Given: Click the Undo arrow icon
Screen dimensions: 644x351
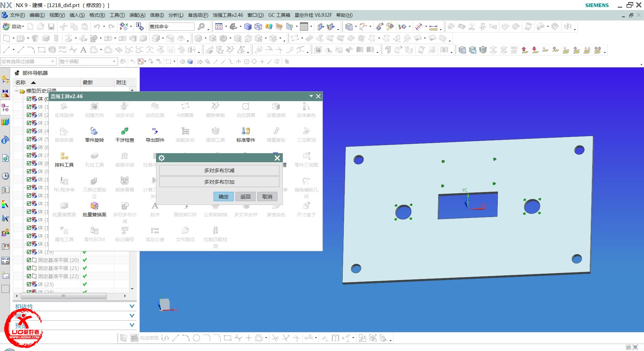Looking at the screenshot, I should pos(97,27).
